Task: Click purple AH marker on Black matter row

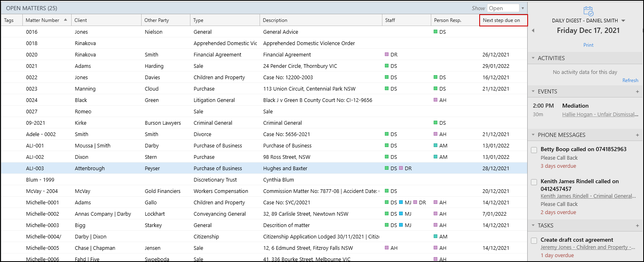Action: point(436,100)
